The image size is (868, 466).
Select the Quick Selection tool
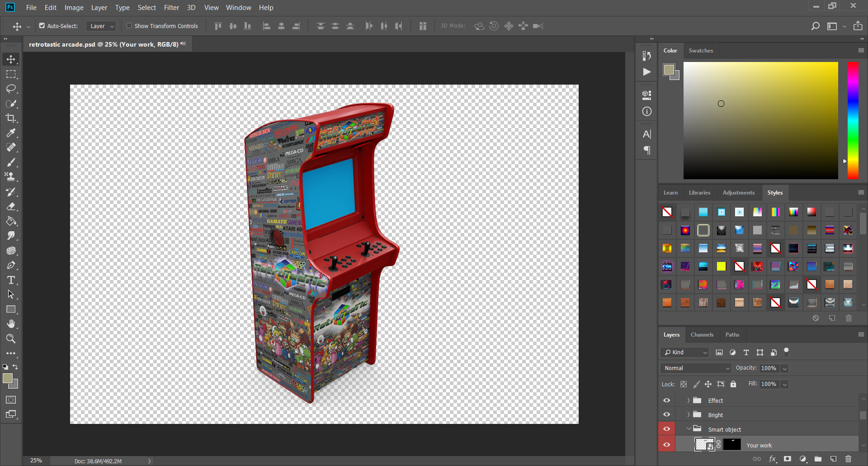click(x=11, y=104)
